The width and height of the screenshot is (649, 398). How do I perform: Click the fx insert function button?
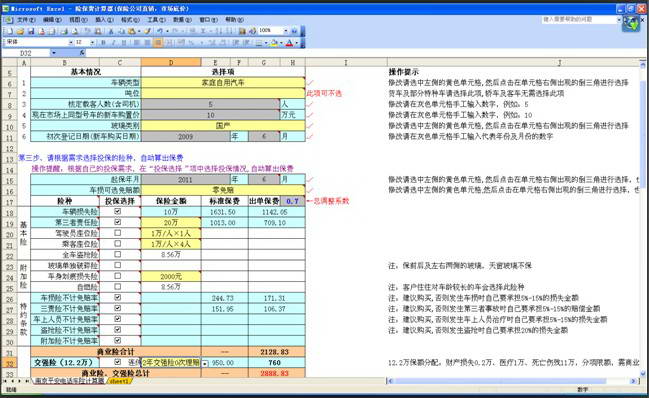(82, 53)
